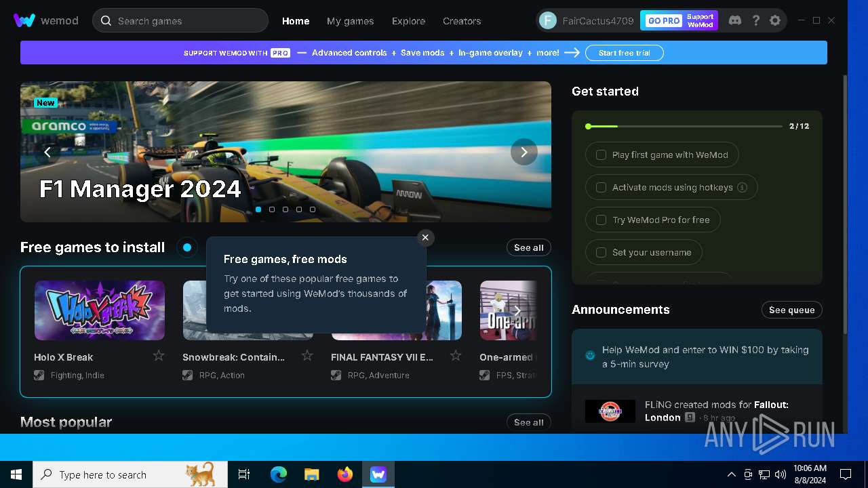Image resolution: width=868 pixels, height=488 pixels.
Task: Go to previous banner slide
Action: pyautogui.click(x=47, y=152)
